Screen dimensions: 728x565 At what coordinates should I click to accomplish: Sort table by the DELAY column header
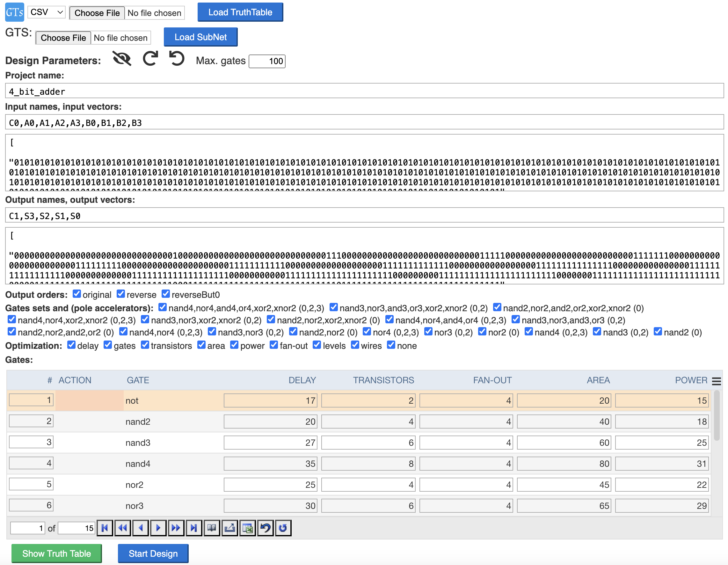(x=302, y=380)
